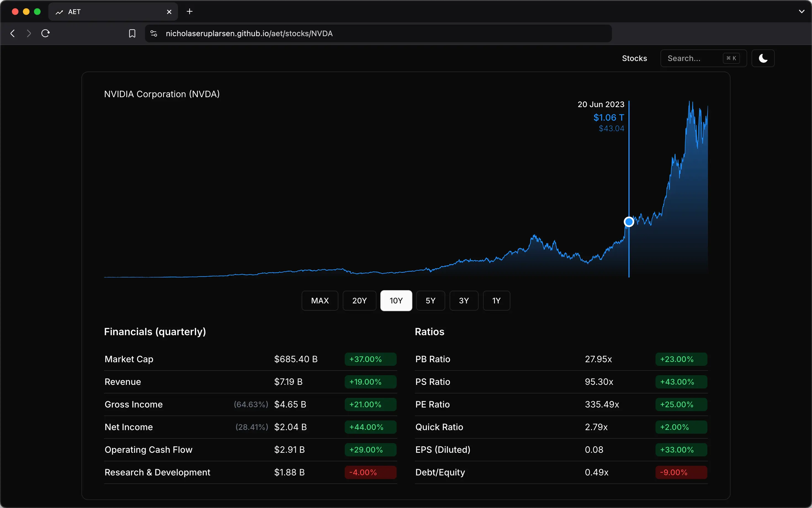Reload the current page
812x508 pixels.
pos(45,33)
